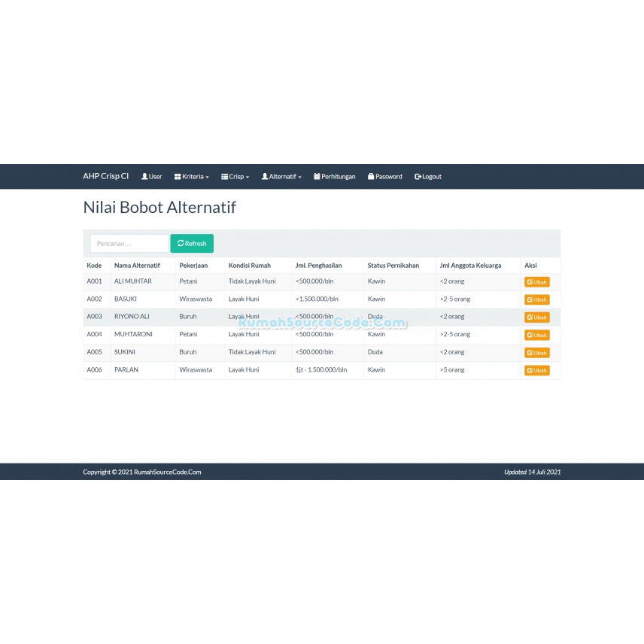Click the Password lock icon
The image size is (644, 644).
(371, 176)
